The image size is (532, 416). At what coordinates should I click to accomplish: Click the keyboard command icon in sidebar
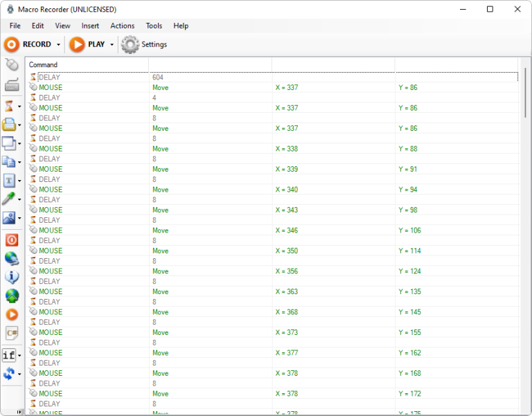coord(11,86)
